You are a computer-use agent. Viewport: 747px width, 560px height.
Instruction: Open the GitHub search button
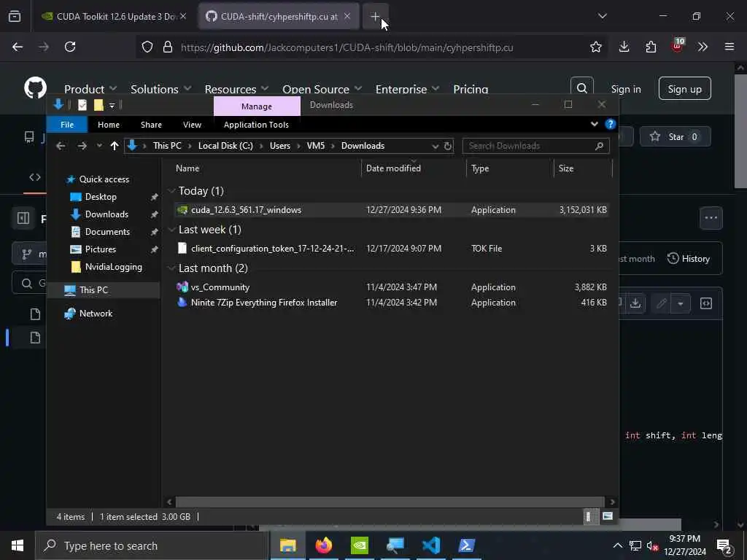point(581,88)
